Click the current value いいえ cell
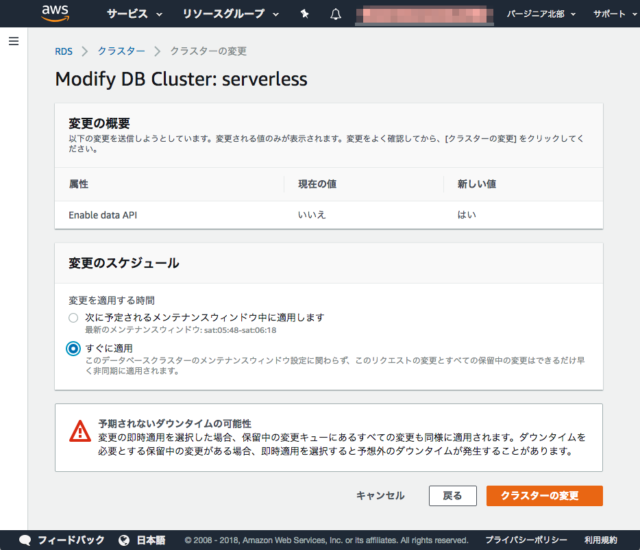This screenshot has width=640, height=550. (312, 215)
